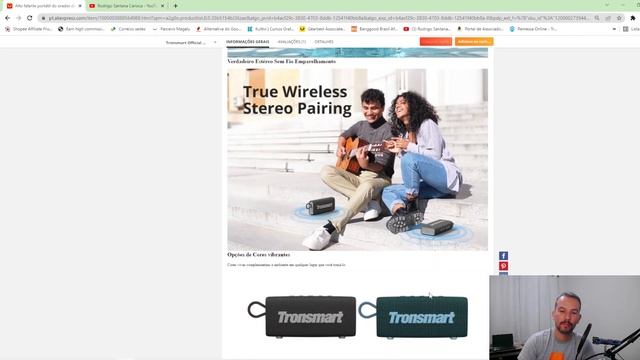Go back with the browser back arrow
Image resolution: width=640 pixels, height=360 pixels.
point(7,18)
